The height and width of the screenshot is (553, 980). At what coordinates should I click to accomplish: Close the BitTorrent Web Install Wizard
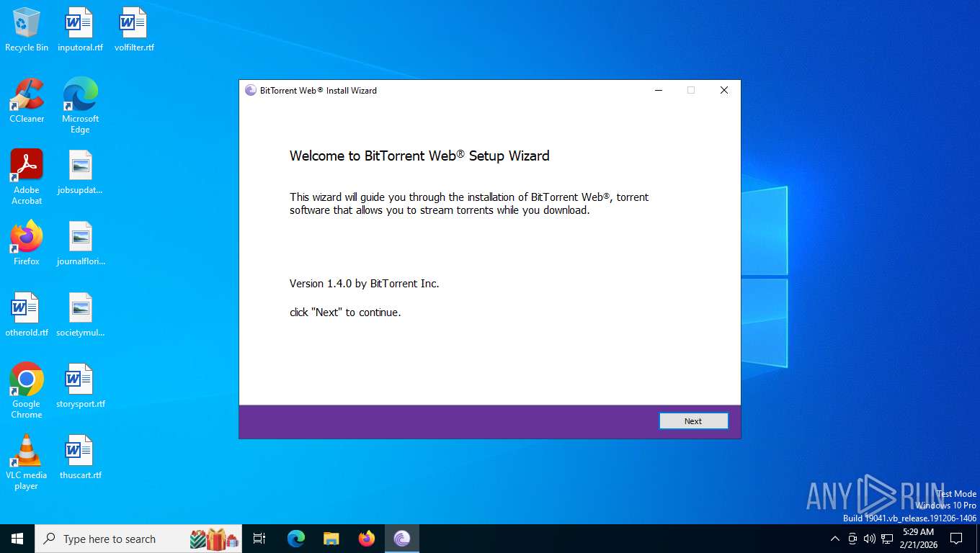click(724, 91)
